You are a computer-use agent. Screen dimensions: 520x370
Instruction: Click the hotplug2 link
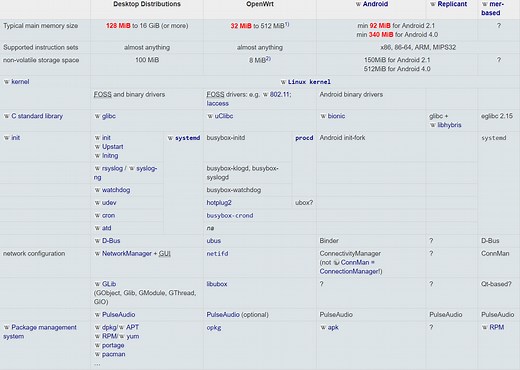219,203
